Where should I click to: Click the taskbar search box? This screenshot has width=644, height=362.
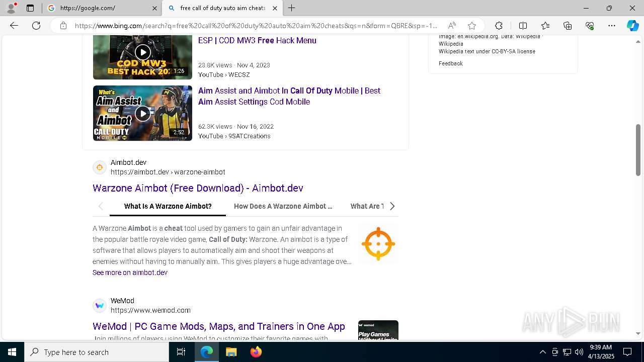tap(97, 352)
